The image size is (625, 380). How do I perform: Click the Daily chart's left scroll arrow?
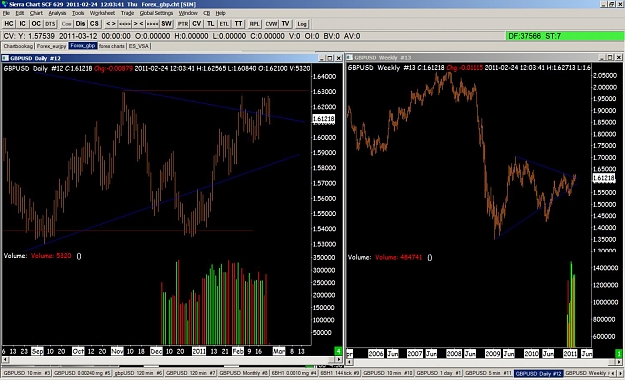(5, 360)
